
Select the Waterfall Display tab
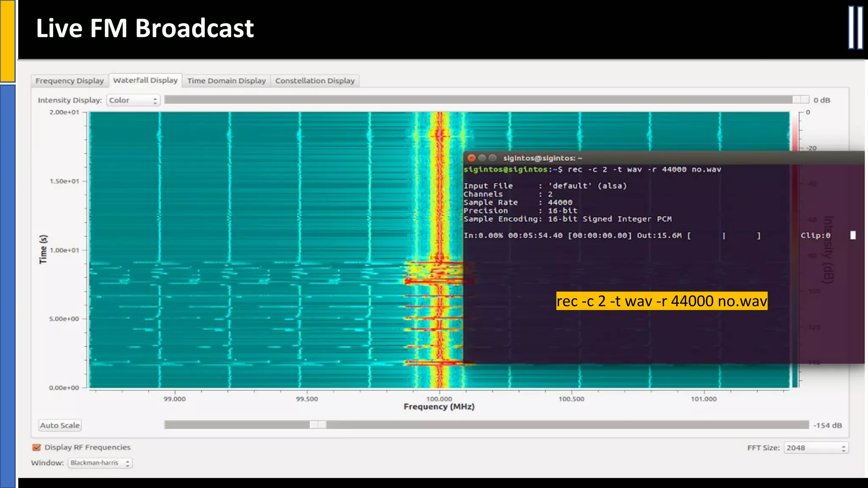pyautogui.click(x=145, y=80)
